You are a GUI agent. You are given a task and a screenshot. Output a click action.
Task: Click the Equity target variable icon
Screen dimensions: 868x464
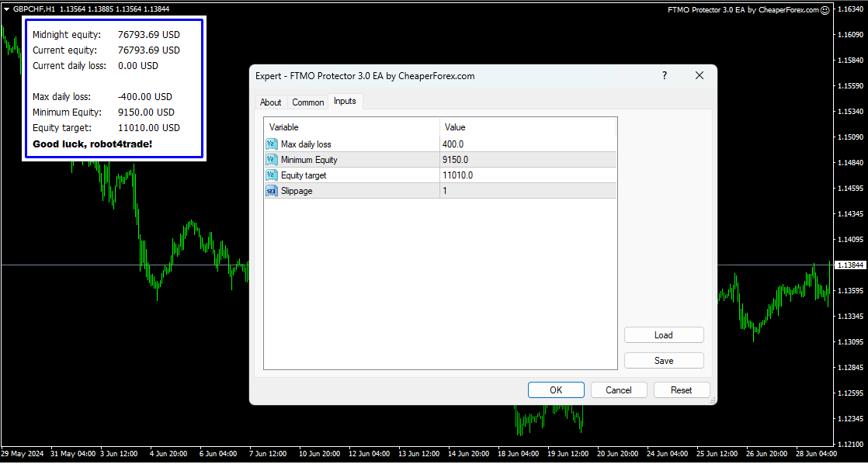(271, 175)
